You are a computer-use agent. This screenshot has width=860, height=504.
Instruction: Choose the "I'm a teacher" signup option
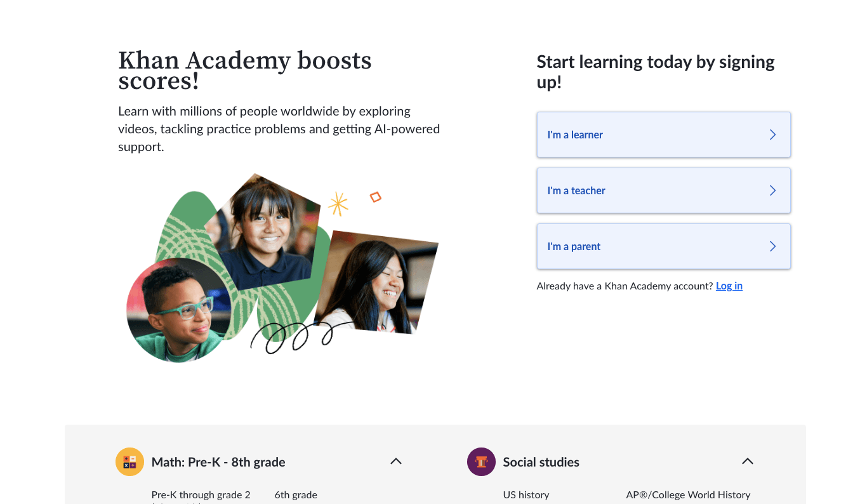pyautogui.click(x=663, y=190)
